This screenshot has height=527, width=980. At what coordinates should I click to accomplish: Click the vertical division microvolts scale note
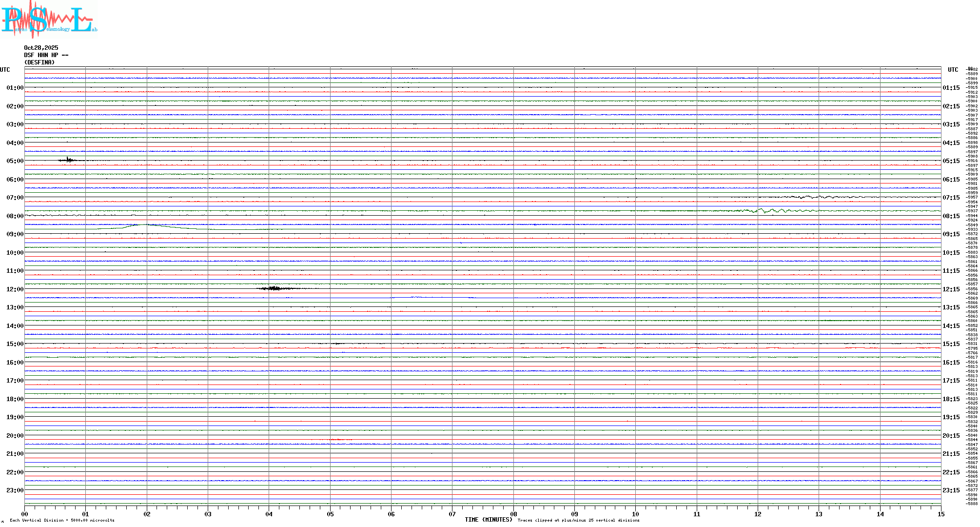[x=62, y=520]
